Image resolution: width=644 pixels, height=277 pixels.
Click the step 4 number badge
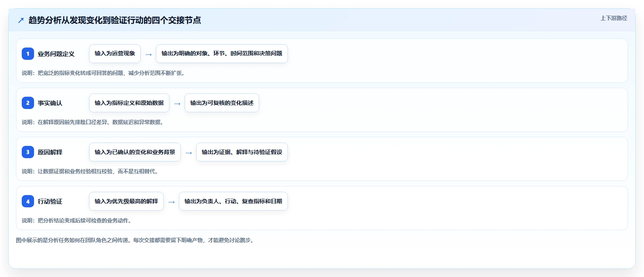pyautogui.click(x=28, y=201)
